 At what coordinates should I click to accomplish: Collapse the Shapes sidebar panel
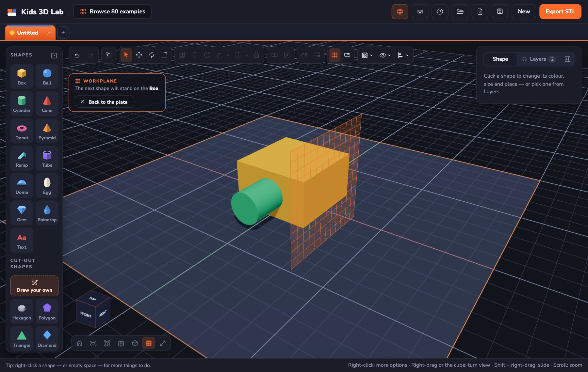(54, 55)
